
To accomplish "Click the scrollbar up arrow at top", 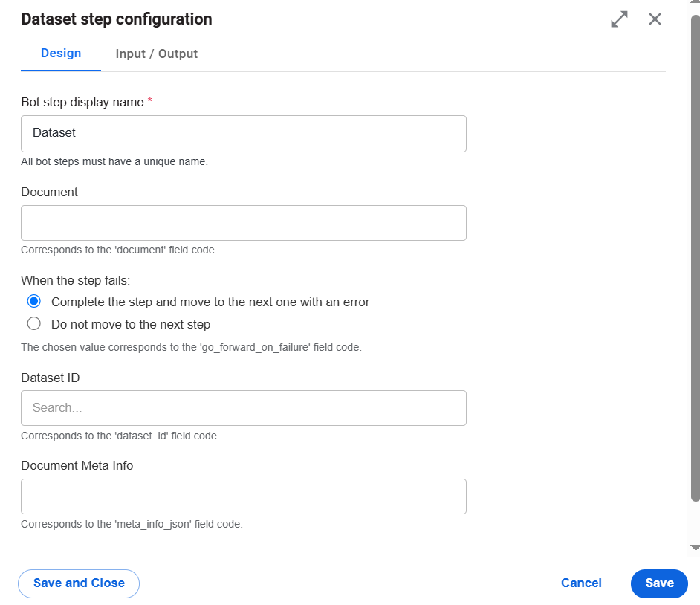I will [695, 1].
